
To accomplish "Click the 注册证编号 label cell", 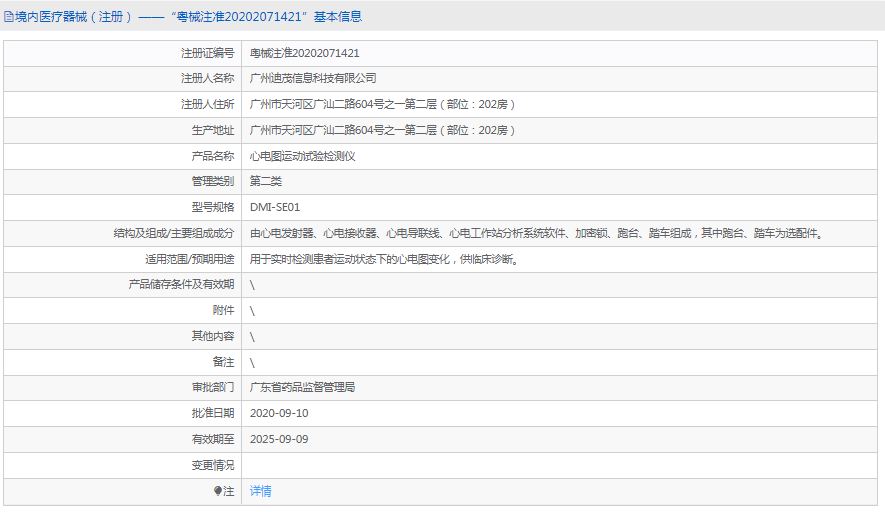I will click(122, 53).
